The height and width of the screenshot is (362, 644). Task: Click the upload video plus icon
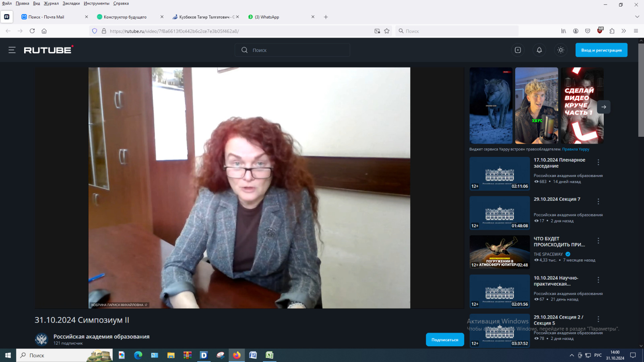click(x=518, y=50)
